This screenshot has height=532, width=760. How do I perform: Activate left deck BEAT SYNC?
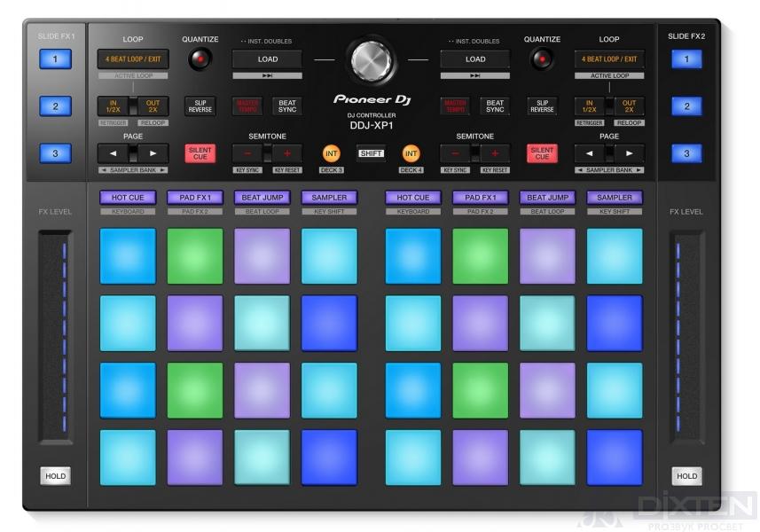[x=287, y=106]
